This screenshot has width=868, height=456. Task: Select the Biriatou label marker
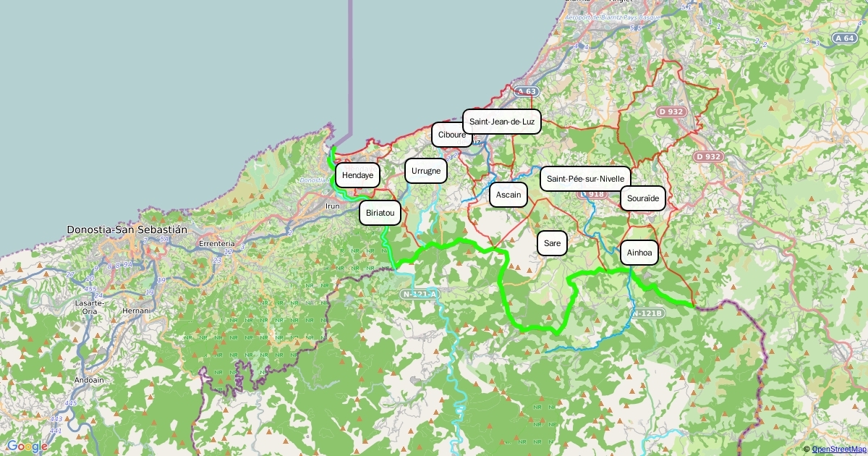380,213
